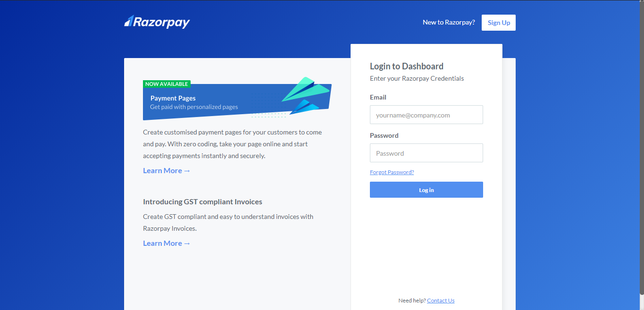Click the "Need help?" text
This screenshot has height=310, width=644.
pos(412,301)
